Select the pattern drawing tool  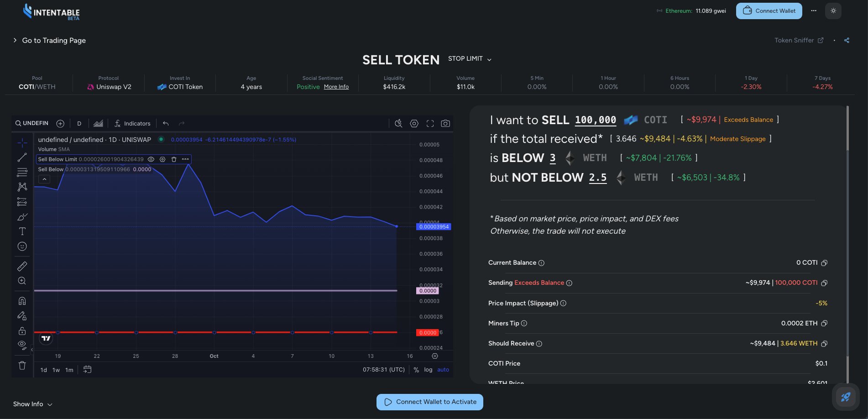click(22, 187)
